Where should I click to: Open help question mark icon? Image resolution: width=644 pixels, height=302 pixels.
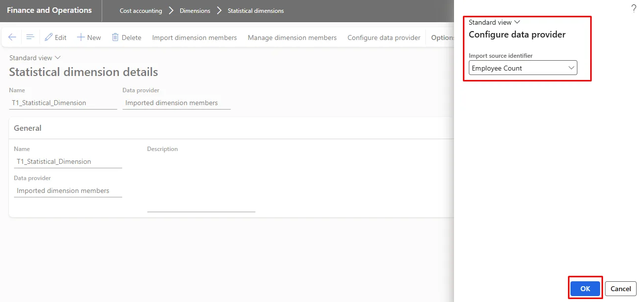[x=634, y=8]
